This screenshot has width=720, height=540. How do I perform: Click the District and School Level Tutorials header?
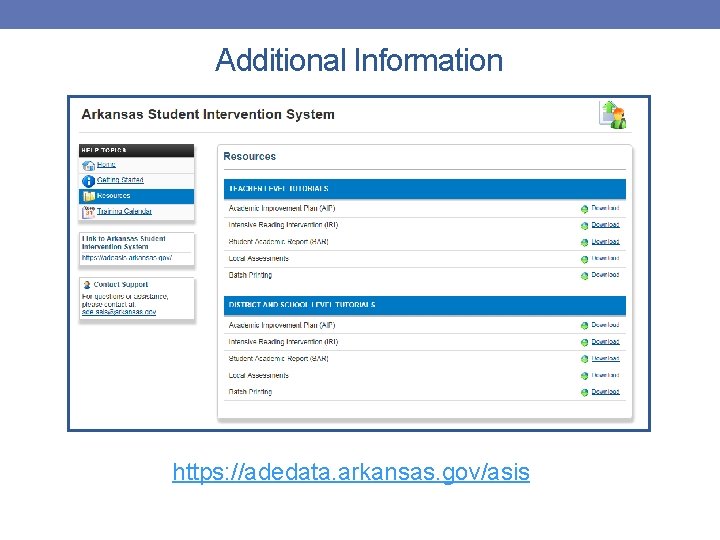425,305
